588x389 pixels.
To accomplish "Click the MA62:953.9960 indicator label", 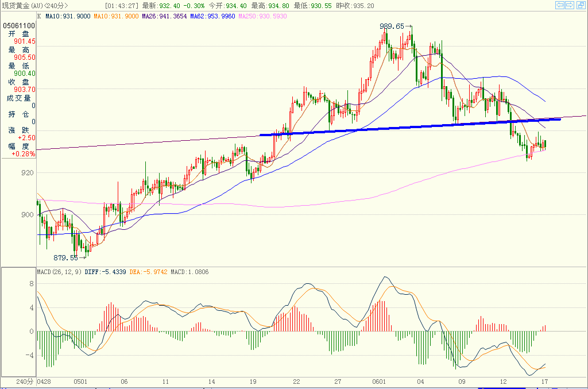I will 212,16.
